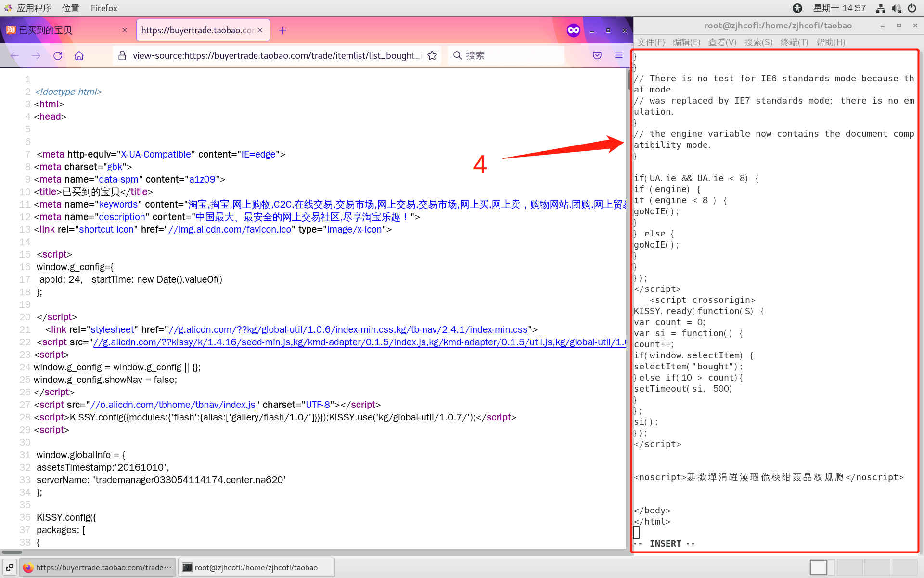Click the horizontal scrollbar at page bottom
This screenshot has height=578, width=924.
point(13,552)
